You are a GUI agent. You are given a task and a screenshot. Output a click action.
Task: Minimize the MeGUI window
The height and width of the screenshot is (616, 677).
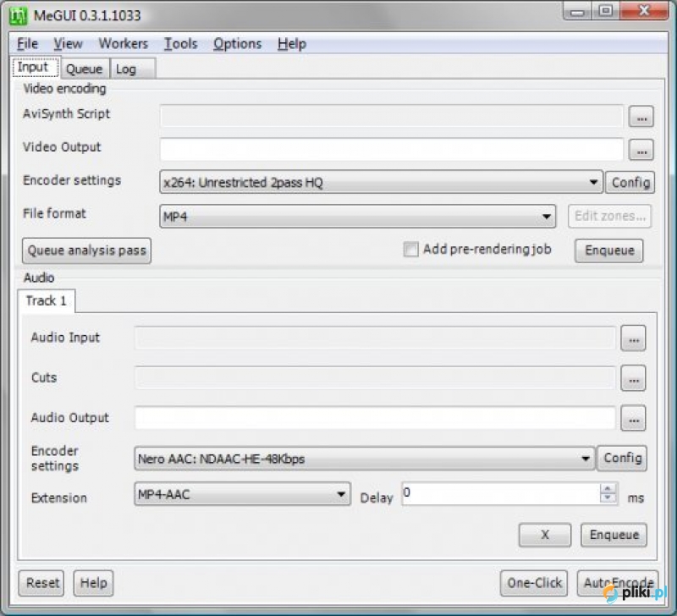(x=578, y=11)
